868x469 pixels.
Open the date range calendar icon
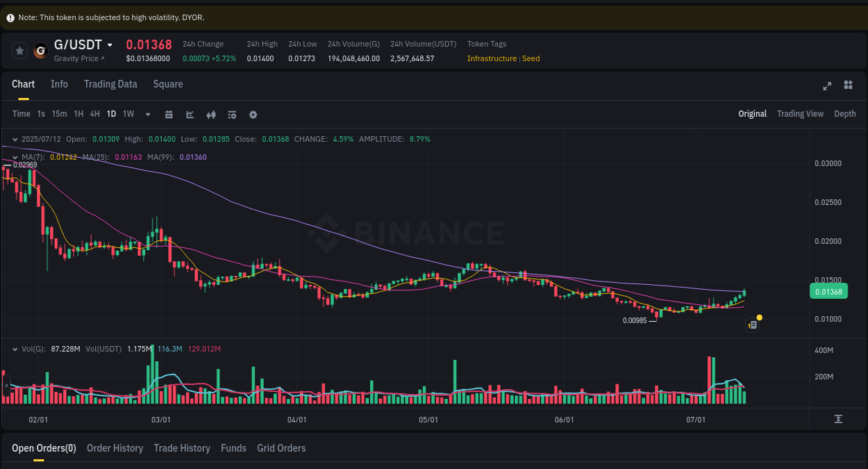pyautogui.click(x=169, y=113)
